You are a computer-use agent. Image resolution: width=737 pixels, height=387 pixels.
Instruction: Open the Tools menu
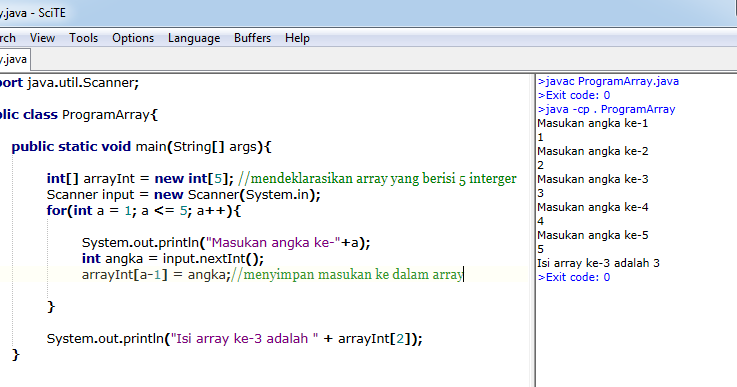[84, 38]
